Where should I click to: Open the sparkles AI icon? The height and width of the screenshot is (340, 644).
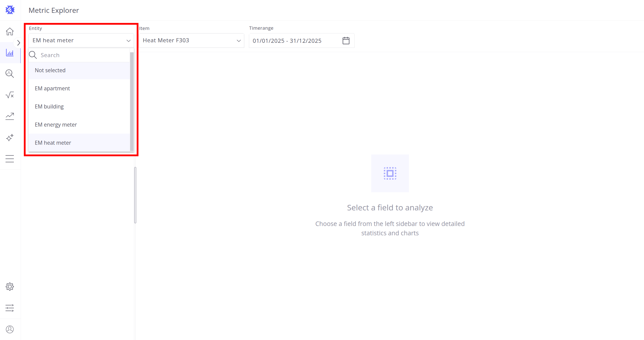point(10,138)
